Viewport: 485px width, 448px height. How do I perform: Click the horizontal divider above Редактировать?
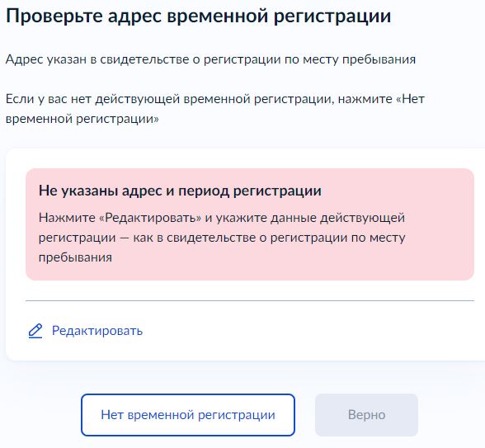250,300
